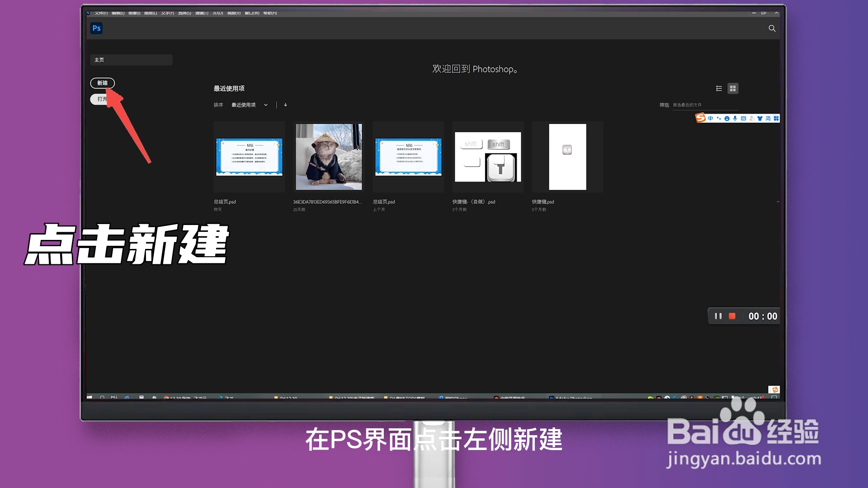Screen dimensions: 868x488
Task: Toggle the sort direction arrow
Action: [286, 105]
